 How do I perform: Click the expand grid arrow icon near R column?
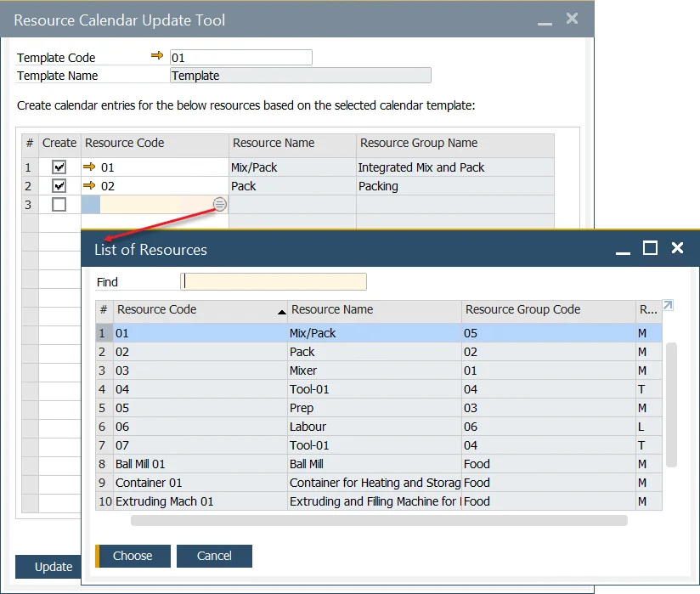coord(668,303)
